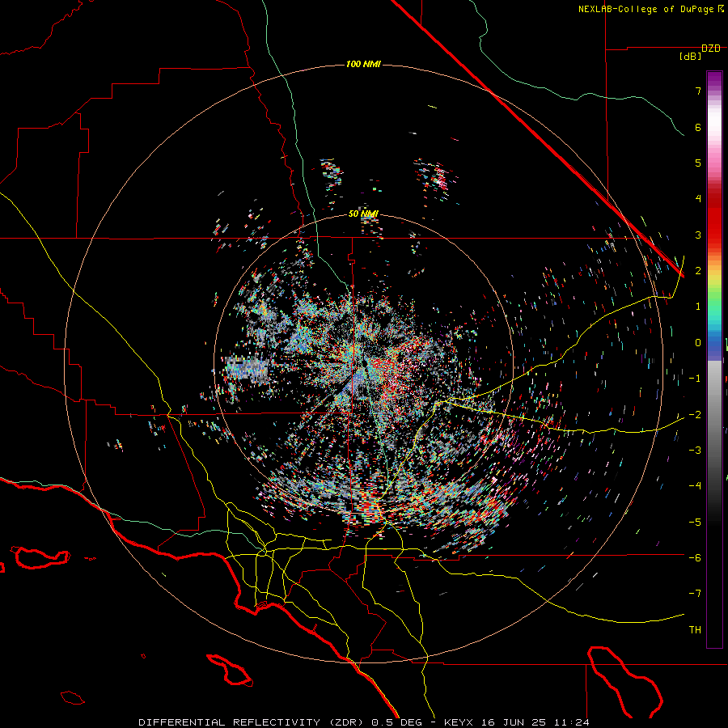Click the 4 dB scale value
This screenshot has height=728, width=728.
pos(698,199)
